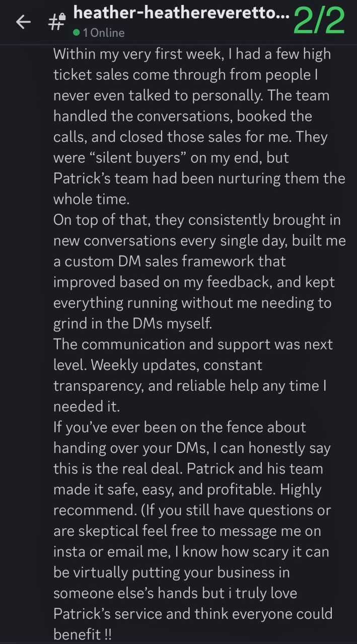Click the private channel hash-lock icon
This screenshot has width=357, height=644.
click(x=57, y=21)
